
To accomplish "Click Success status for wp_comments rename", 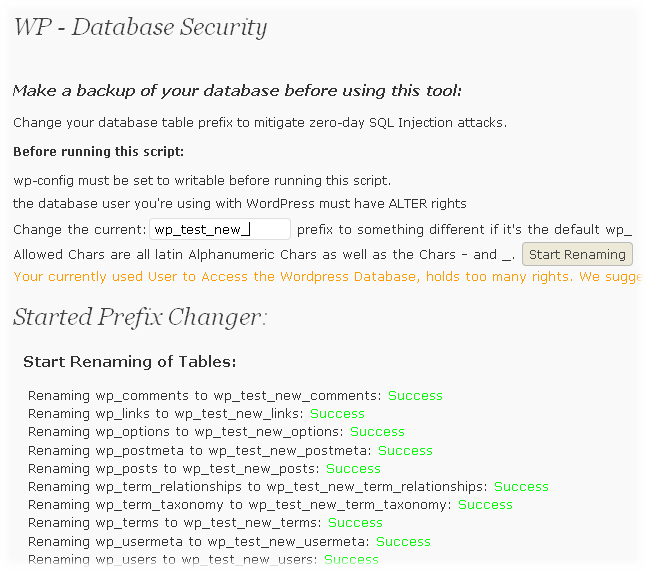I will tap(415, 396).
